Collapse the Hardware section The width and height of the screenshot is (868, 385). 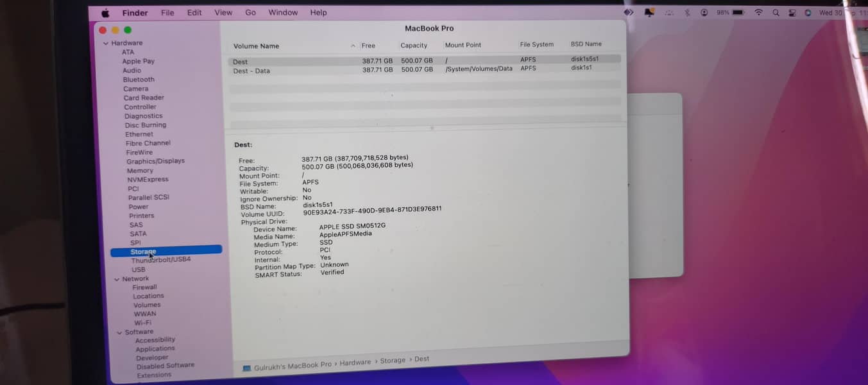pos(106,43)
